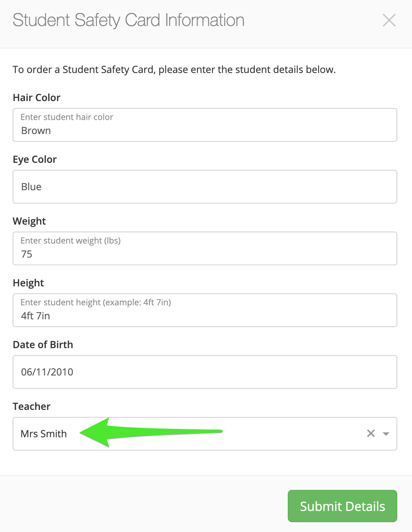Close the Student Safety Card dialog
The height and width of the screenshot is (532, 412).
click(389, 20)
